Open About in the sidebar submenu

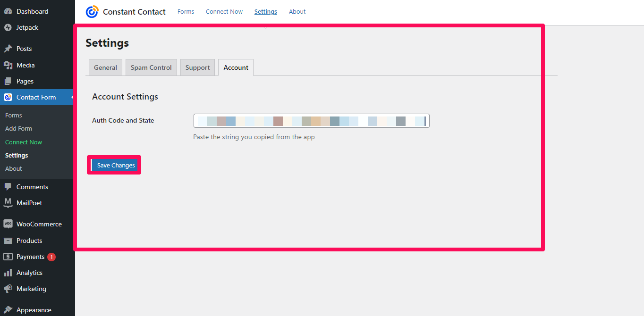click(14, 168)
